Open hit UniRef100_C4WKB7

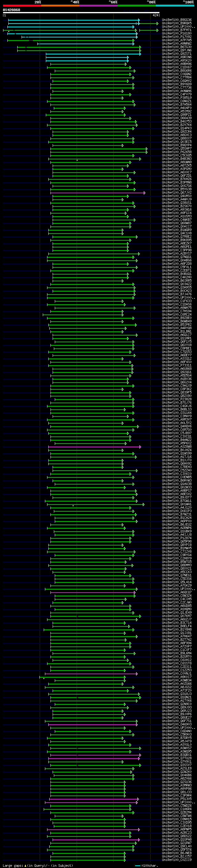(177, 220)
